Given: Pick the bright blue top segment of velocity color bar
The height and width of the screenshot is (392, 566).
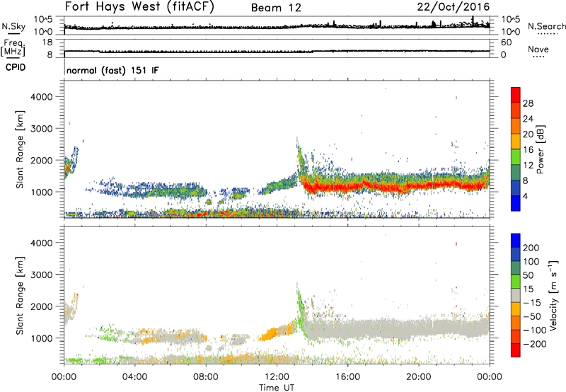Looking at the screenshot, I should point(516,241).
